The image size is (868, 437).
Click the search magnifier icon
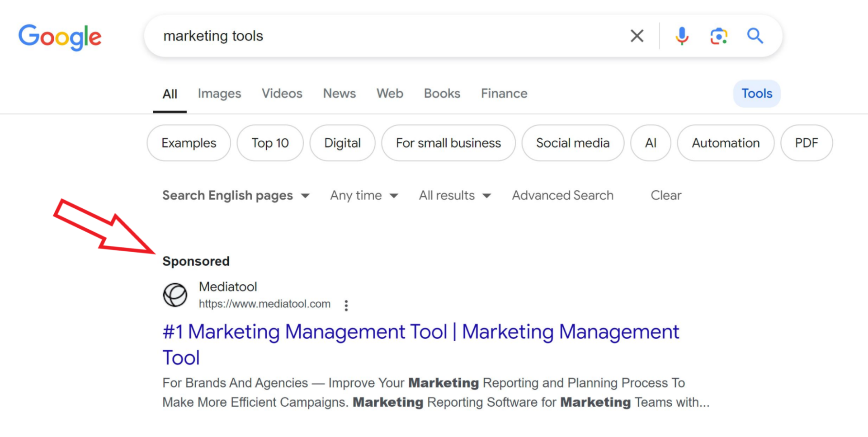coord(755,36)
